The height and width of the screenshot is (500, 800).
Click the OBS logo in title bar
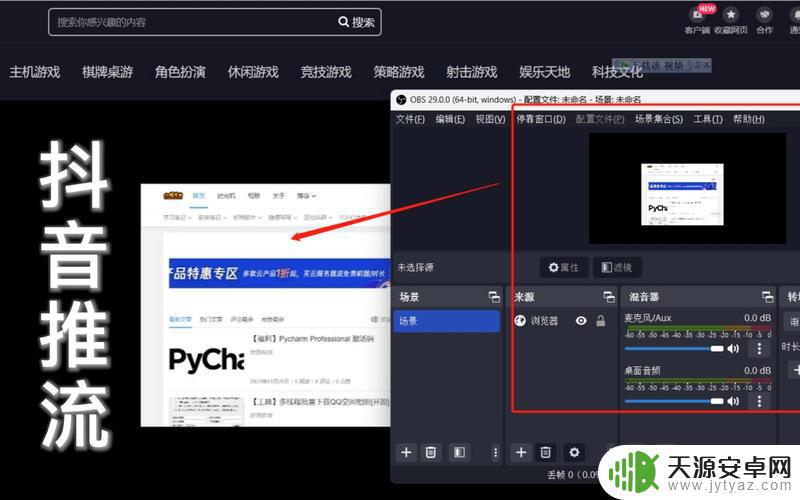click(x=402, y=99)
